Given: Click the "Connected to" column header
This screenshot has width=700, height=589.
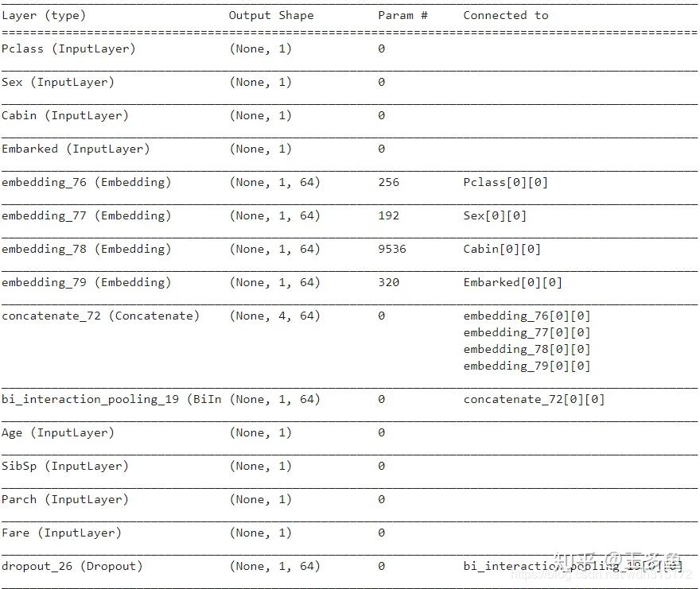Looking at the screenshot, I should [x=506, y=15].
